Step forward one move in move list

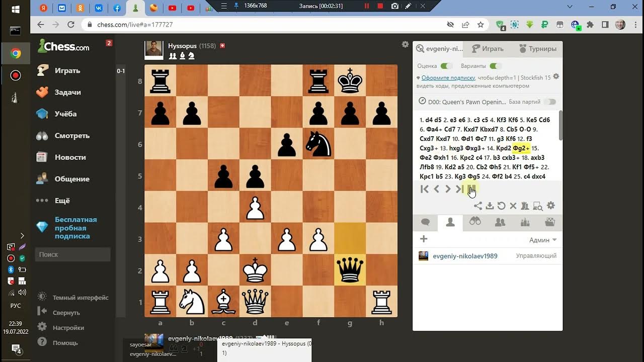click(448, 189)
